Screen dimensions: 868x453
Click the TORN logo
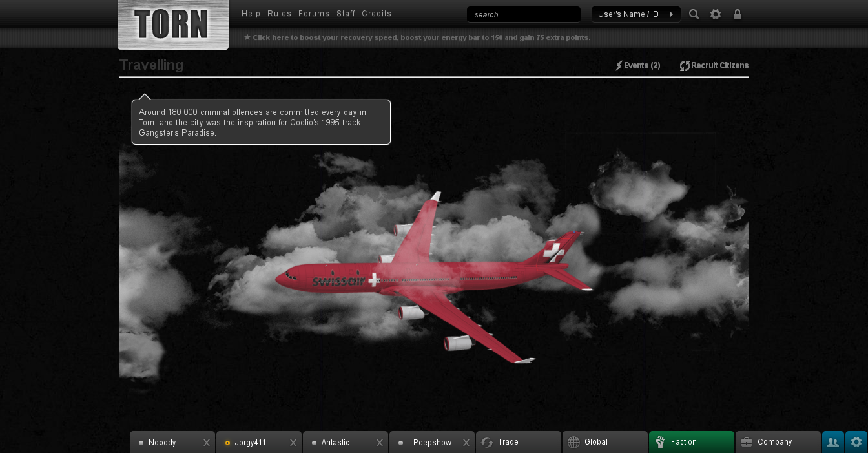click(173, 24)
